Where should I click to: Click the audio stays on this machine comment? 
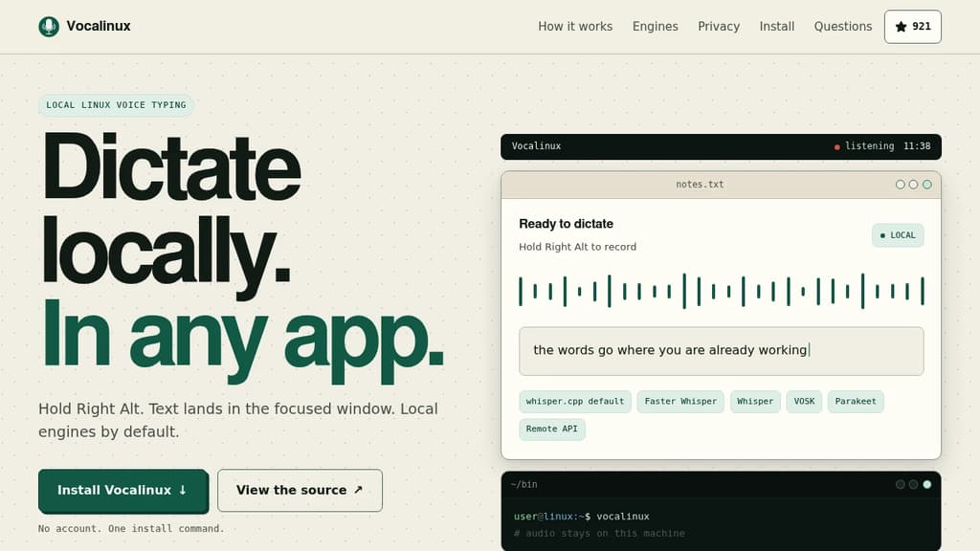(x=599, y=534)
